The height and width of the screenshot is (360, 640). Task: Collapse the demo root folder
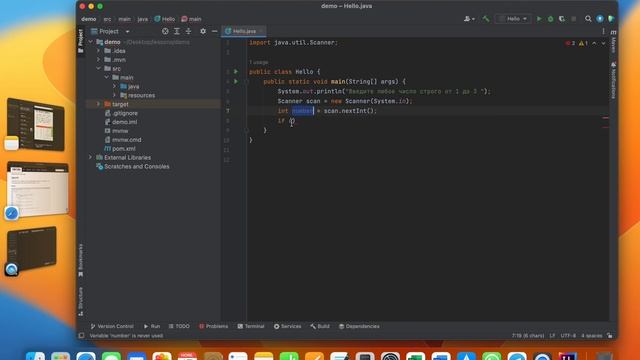[91, 42]
